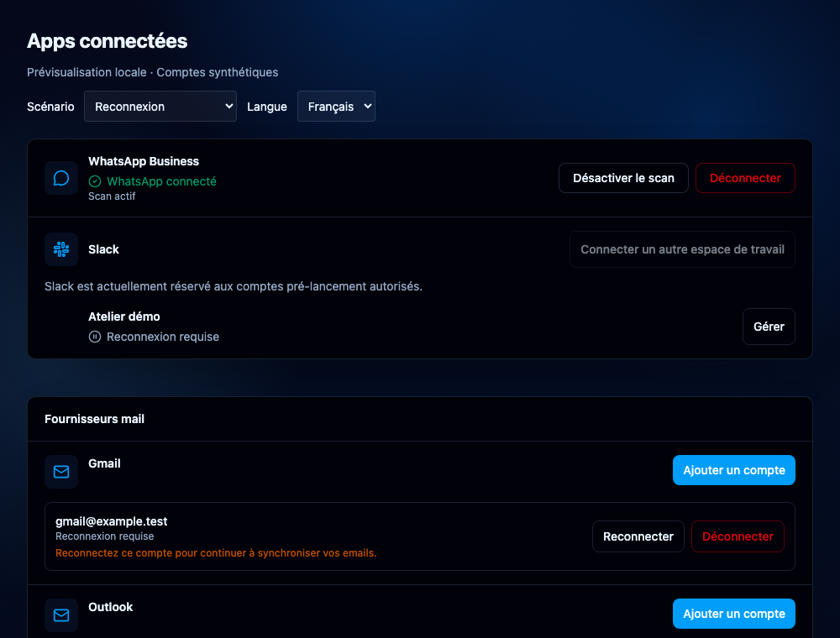The image size is (840, 638).
Task: Disconnect gmail@example.test with Déconnecter
Action: 738,536
